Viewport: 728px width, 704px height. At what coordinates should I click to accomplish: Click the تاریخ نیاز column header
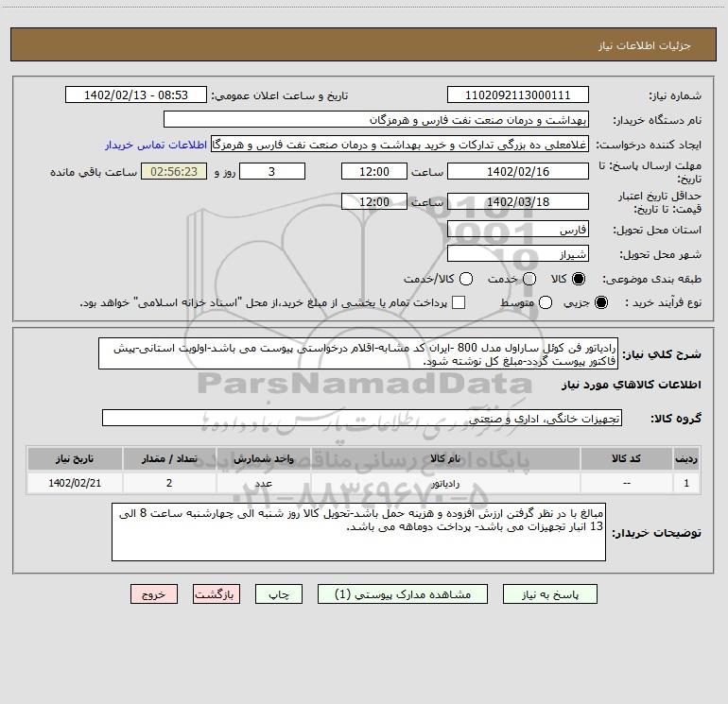click(x=75, y=458)
